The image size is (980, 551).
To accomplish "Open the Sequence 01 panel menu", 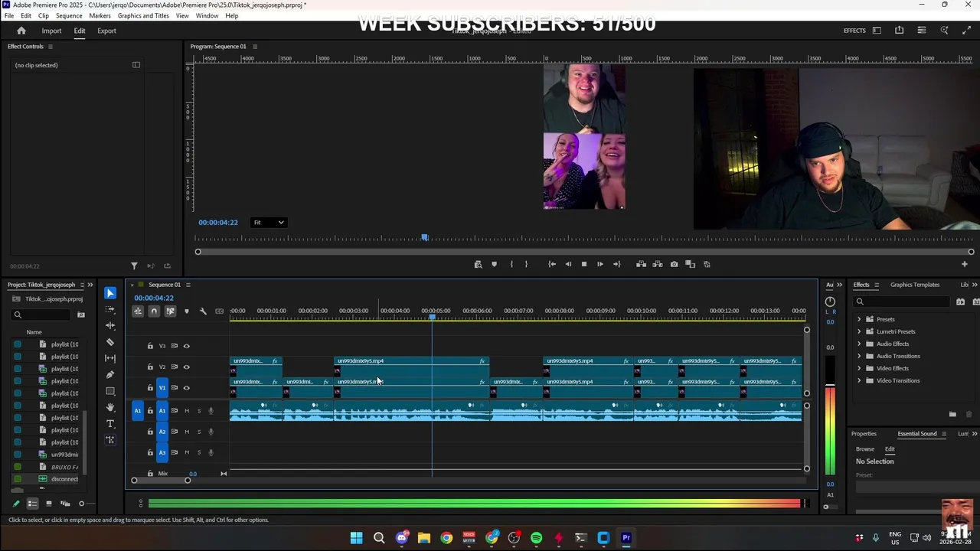I will [x=188, y=285].
